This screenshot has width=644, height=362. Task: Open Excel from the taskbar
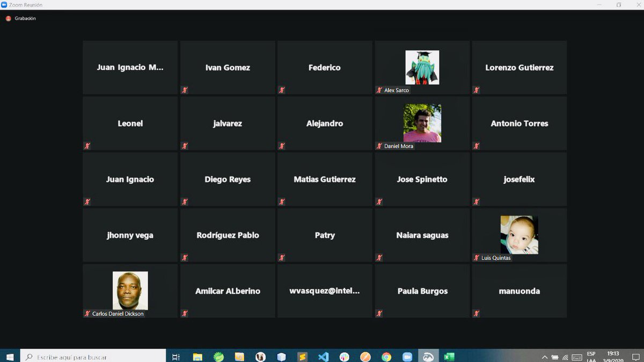click(449, 357)
